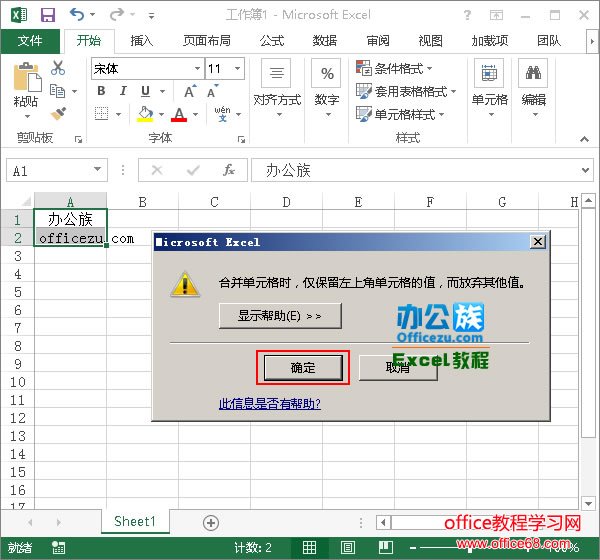Launch the clipboard pane dialog launcher

pyautogui.click(x=78, y=139)
